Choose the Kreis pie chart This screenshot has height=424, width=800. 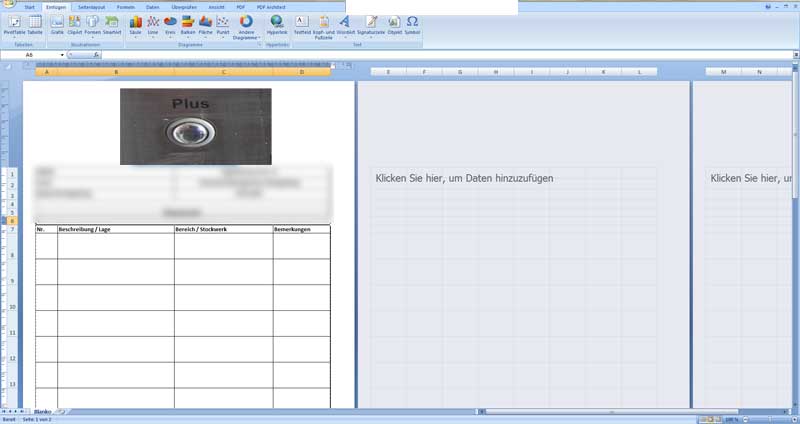coord(170,27)
